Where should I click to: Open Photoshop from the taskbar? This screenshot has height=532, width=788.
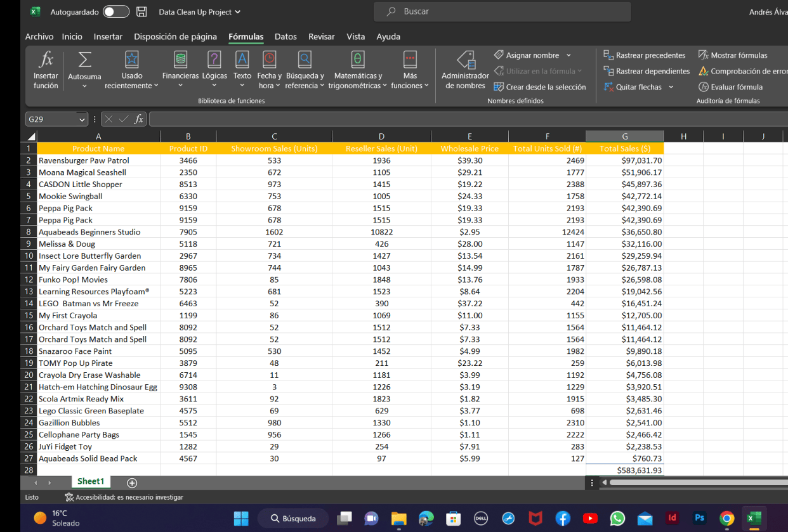click(699, 518)
